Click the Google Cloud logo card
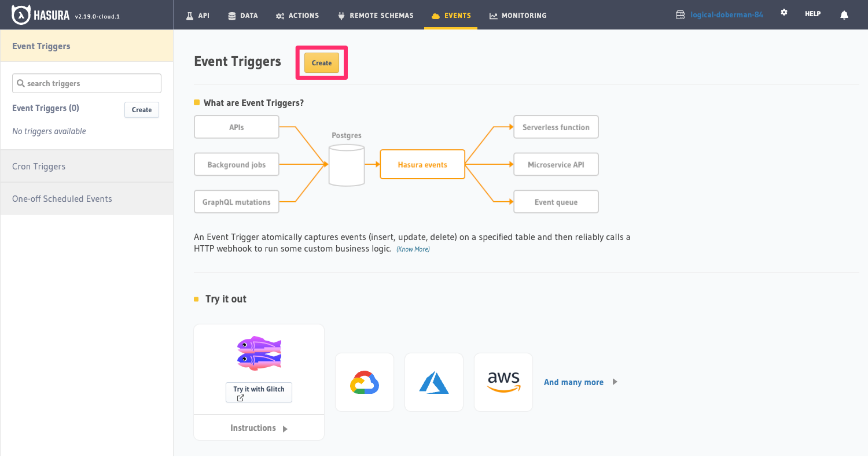 point(365,382)
